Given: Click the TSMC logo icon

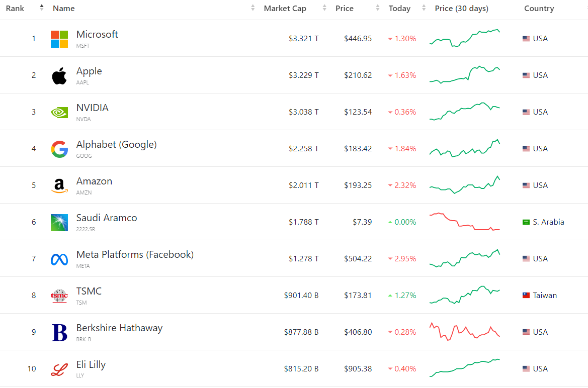Looking at the screenshot, I should coord(59,296).
